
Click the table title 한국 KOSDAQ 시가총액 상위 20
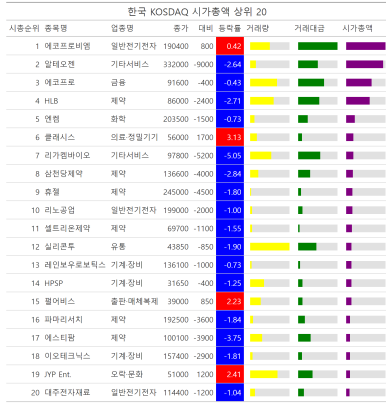pos(197,12)
